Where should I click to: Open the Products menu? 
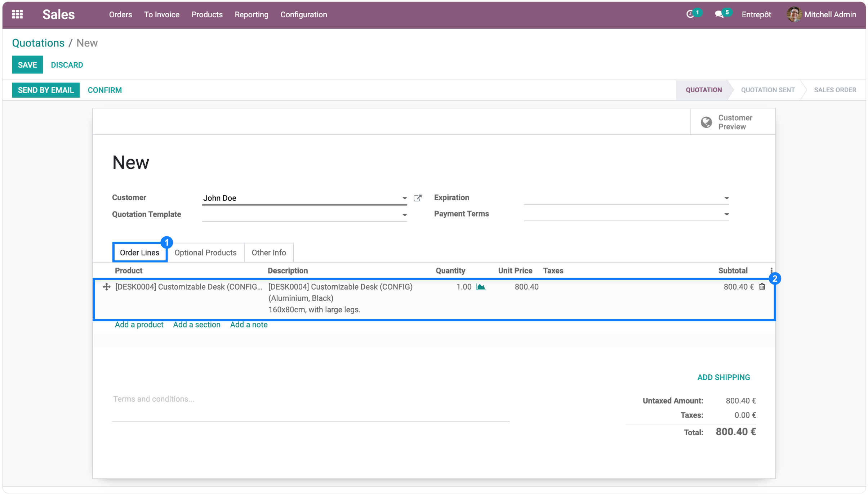207,14
